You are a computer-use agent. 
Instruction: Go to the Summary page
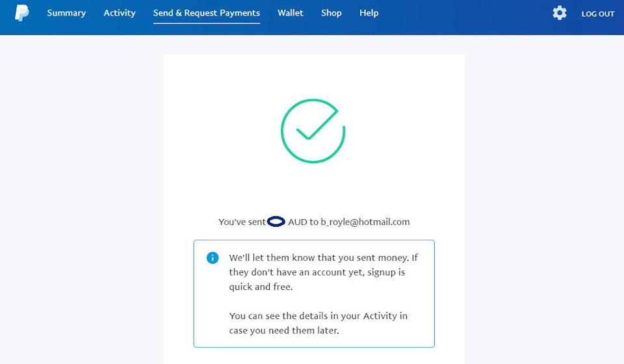66,13
